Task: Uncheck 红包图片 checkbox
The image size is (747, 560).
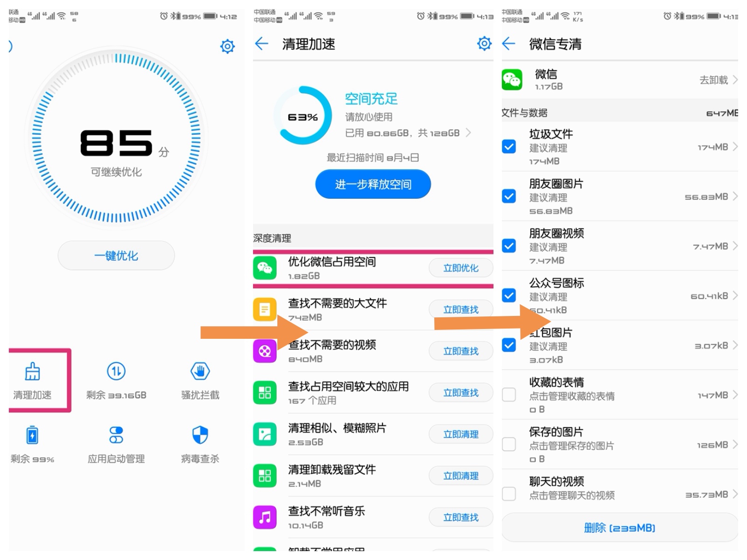Action: [x=509, y=345]
